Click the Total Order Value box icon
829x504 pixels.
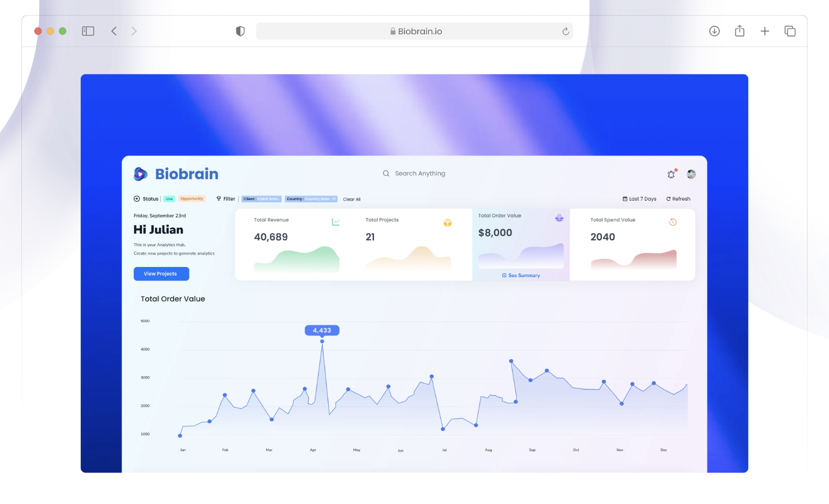coord(559,218)
